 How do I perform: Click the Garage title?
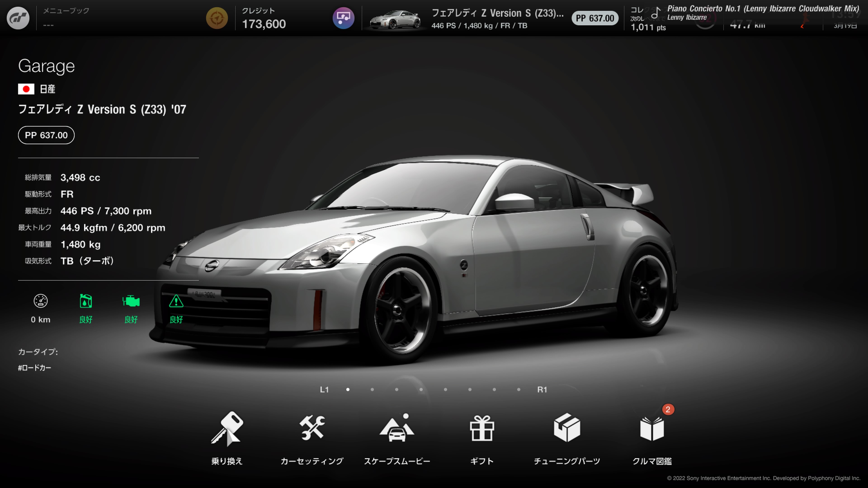pyautogui.click(x=46, y=66)
